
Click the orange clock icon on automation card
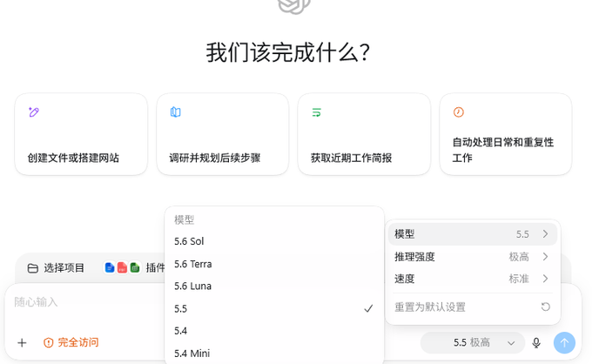click(x=458, y=111)
